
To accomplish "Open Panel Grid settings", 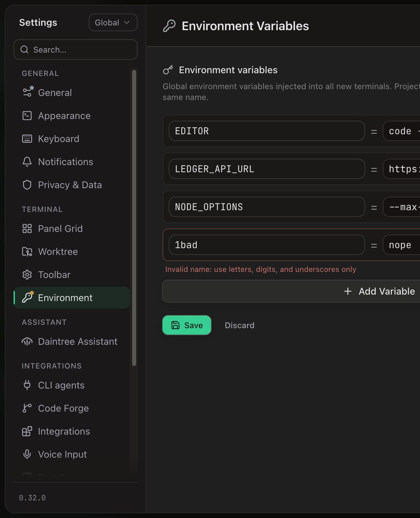I will tap(72, 228).
